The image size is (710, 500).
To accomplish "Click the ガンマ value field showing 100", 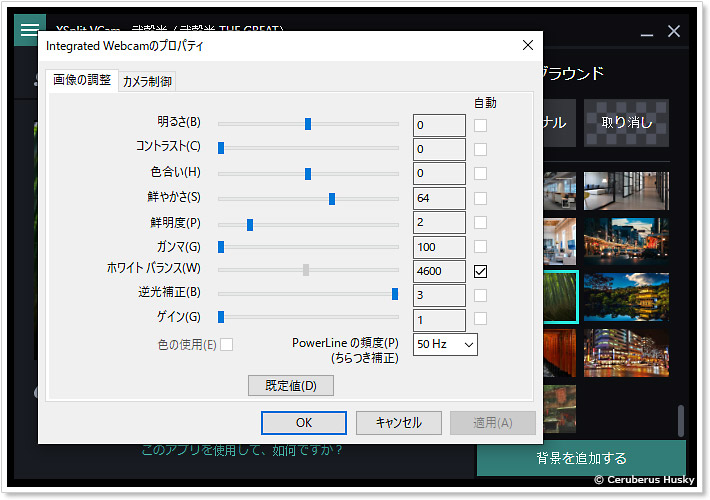I will click(439, 247).
